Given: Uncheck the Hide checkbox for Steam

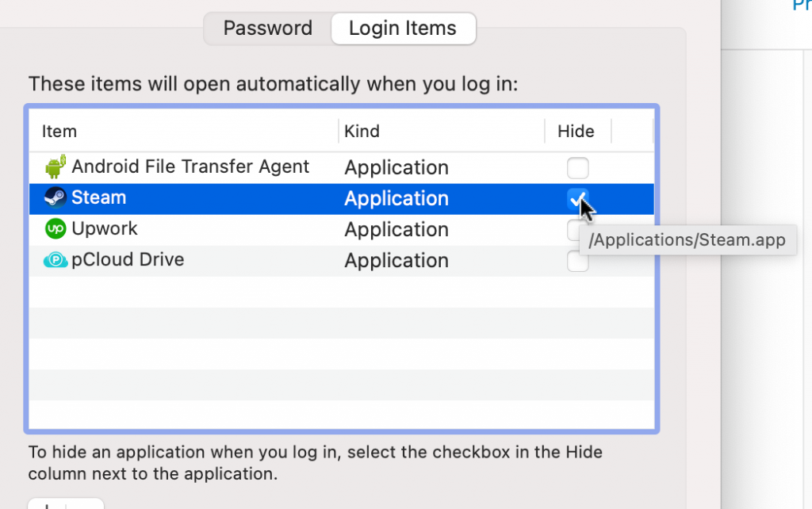Looking at the screenshot, I should click(577, 199).
